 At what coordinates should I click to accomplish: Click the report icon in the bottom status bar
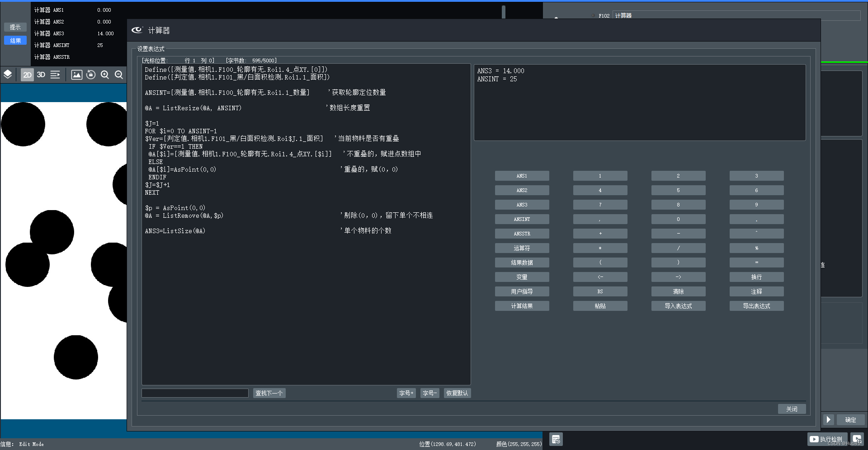pos(556,439)
